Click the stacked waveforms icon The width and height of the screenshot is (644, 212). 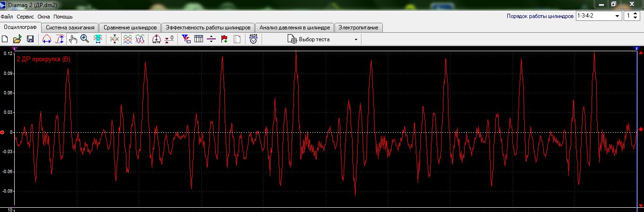(x=127, y=39)
